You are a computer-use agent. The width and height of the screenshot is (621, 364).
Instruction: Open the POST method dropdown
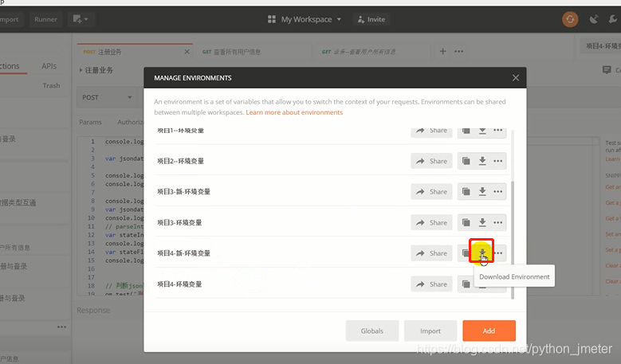(107, 97)
